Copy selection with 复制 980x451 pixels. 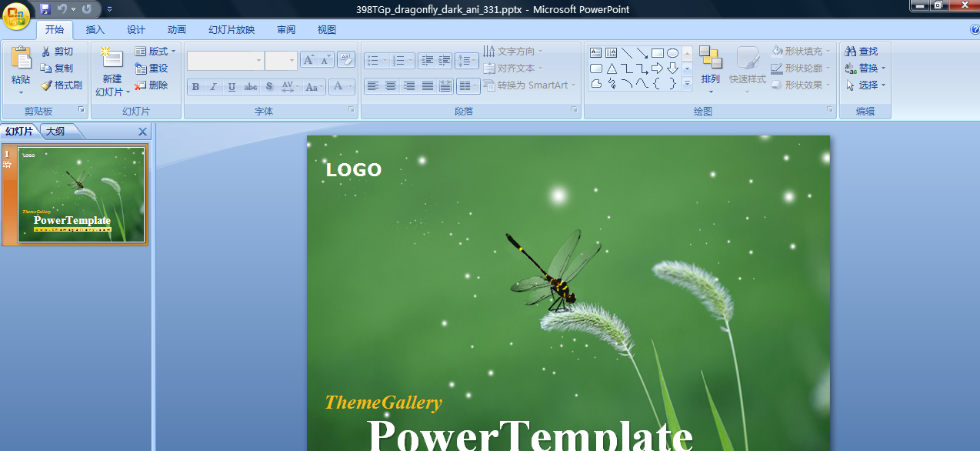click(57, 68)
